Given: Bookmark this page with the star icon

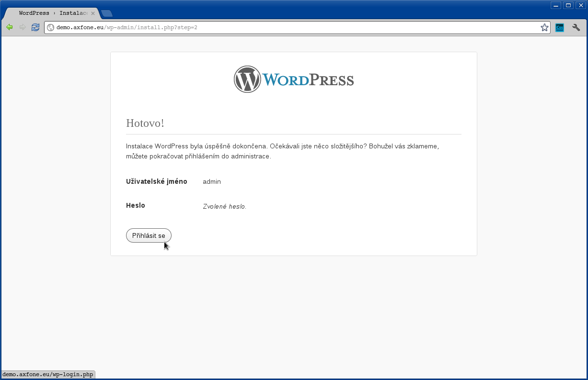Looking at the screenshot, I should click(544, 28).
